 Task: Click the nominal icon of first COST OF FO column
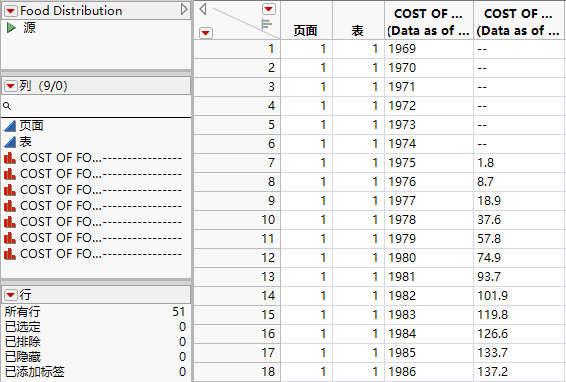10,158
